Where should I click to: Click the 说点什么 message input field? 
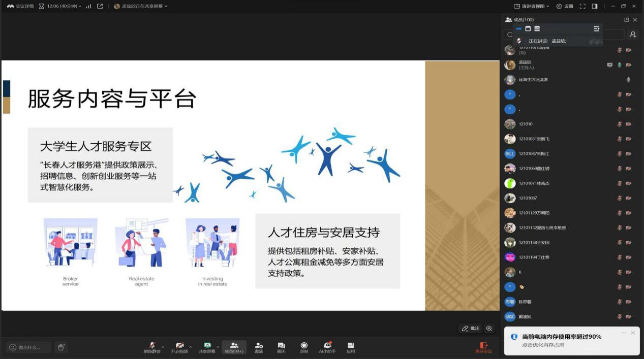28,347
